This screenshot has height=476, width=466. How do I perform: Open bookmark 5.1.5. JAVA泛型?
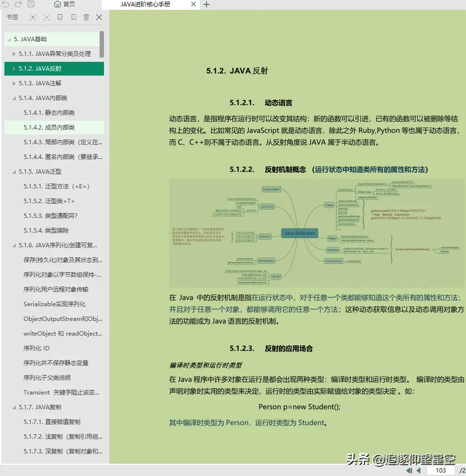(x=40, y=172)
